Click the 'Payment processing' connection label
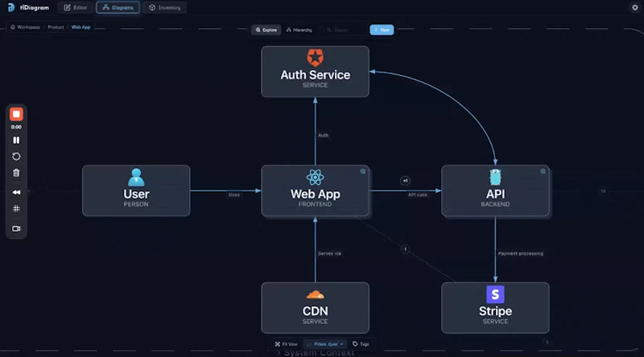This screenshot has width=644, height=357. [x=520, y=253]
